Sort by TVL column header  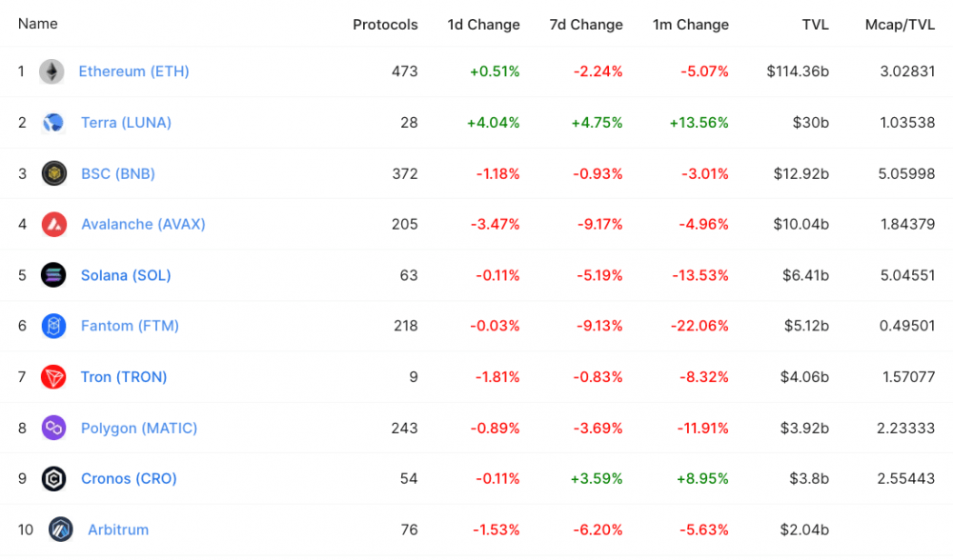coord(815,25)
